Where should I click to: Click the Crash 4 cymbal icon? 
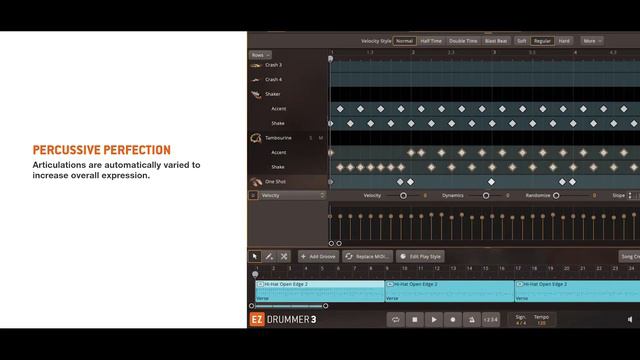pos(256,80)
